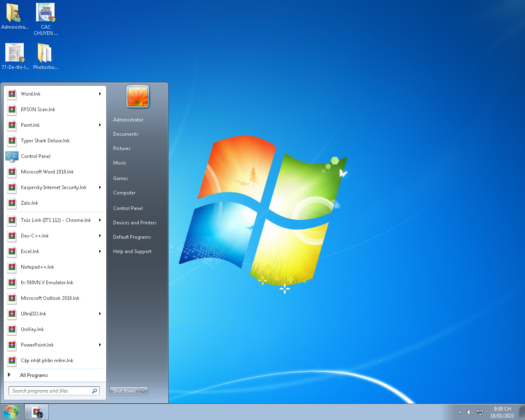Click Paint.lnk program icon
Screen dimensions: 525x420
(12, 125)
